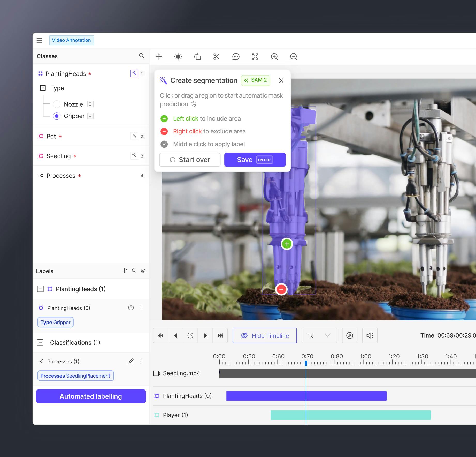Jump to first frame
This screenshot has height=457, width=476.
(x=160, y=335)
